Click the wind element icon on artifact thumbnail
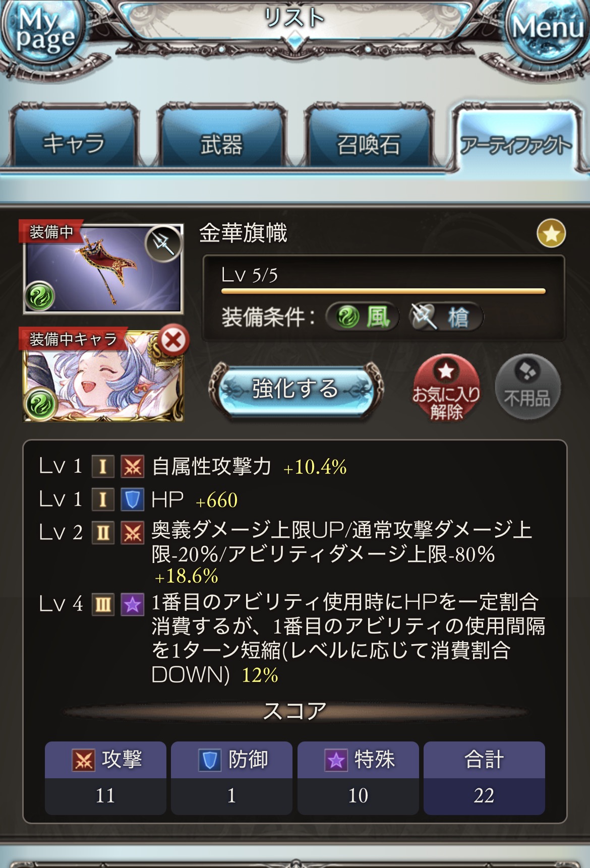The image size is (590, 868). (x=40, y=297)
